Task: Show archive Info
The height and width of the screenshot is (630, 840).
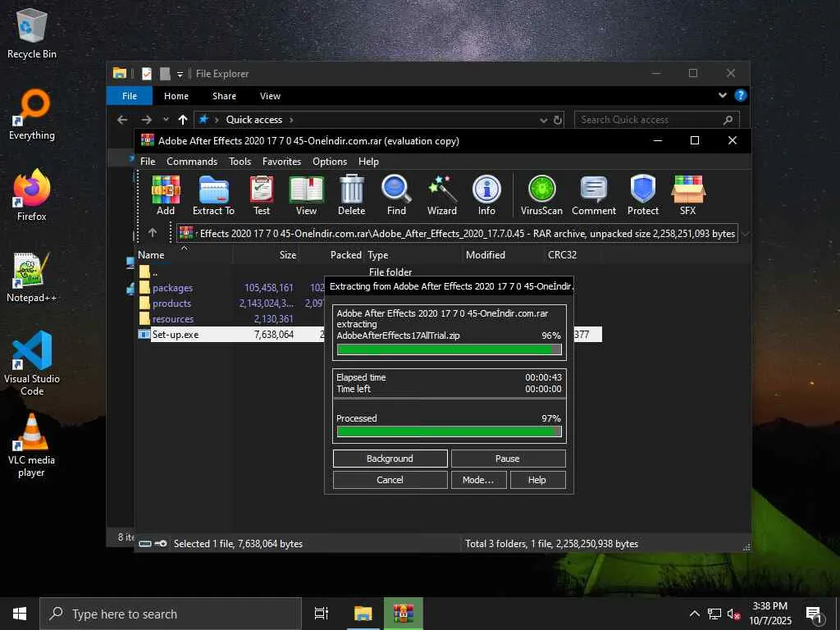Action: pyautogui.click(x=486, y=195)
